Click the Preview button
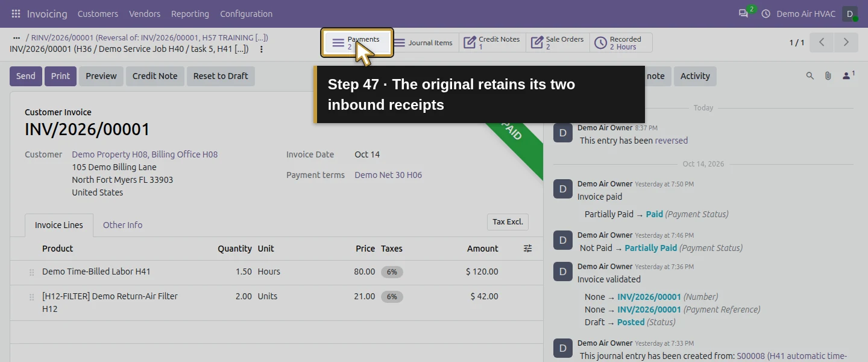Viewport: 868px width, 362px height. click(101, 76)
